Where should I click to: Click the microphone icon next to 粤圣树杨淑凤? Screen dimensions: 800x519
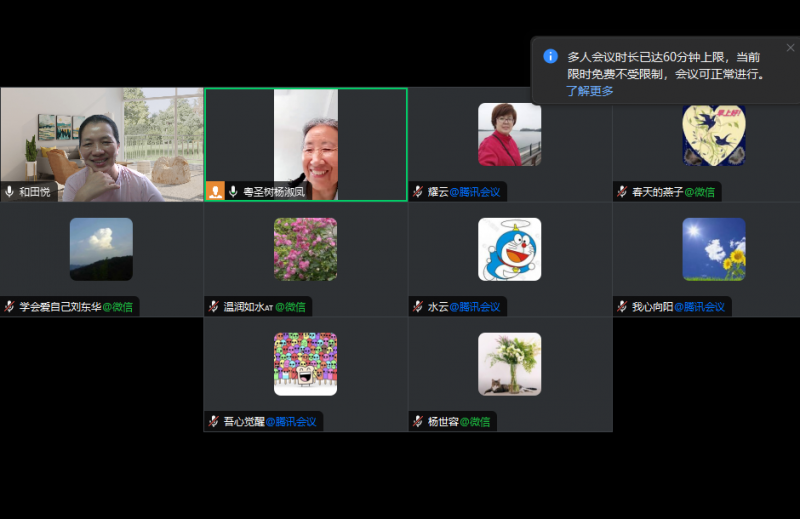pos(233,191)
